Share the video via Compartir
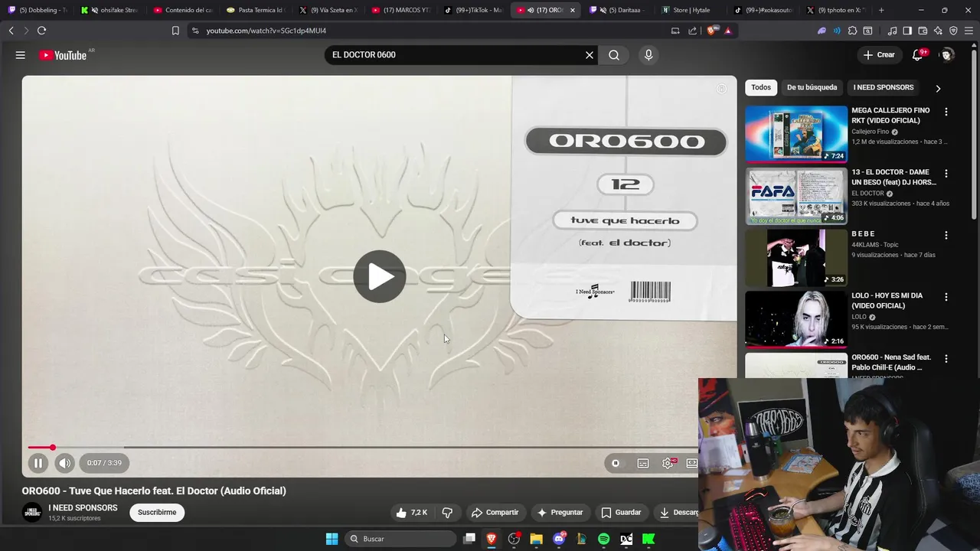The image size is (980, 551). (x=495, y=513)
